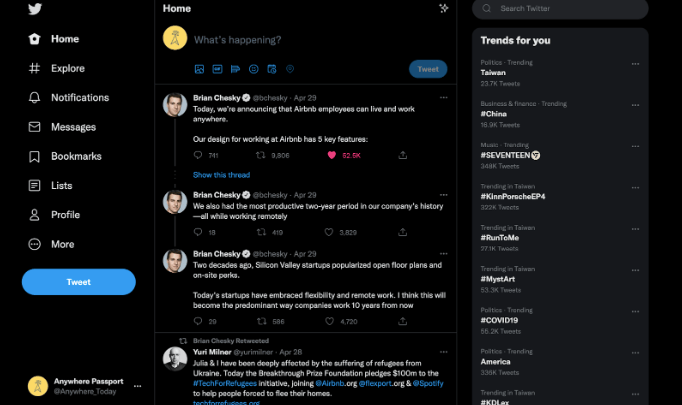
Task: Like the tweet with 3,829 likes
Action: tap(329, 232)
